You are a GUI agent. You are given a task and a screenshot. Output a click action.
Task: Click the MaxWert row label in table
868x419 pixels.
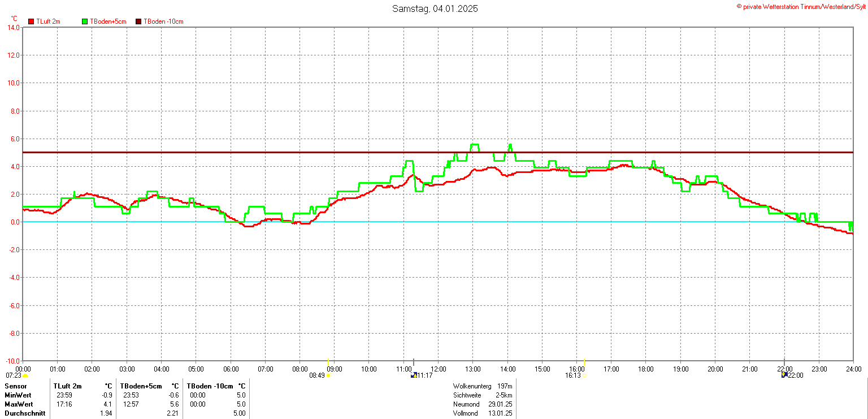[x=19, y=404]
